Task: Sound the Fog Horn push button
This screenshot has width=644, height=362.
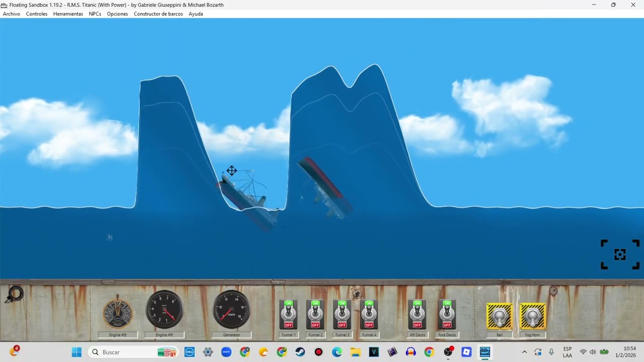Action: 532,316
